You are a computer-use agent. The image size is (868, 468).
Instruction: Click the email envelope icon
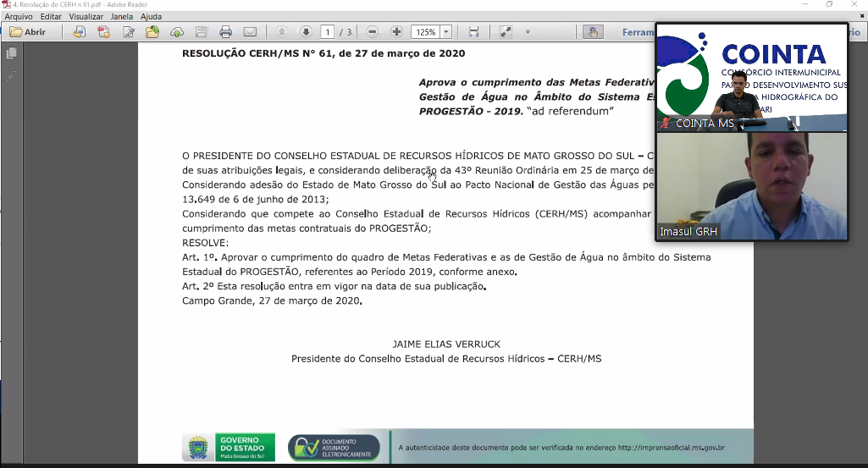click(x=250, y=32)
